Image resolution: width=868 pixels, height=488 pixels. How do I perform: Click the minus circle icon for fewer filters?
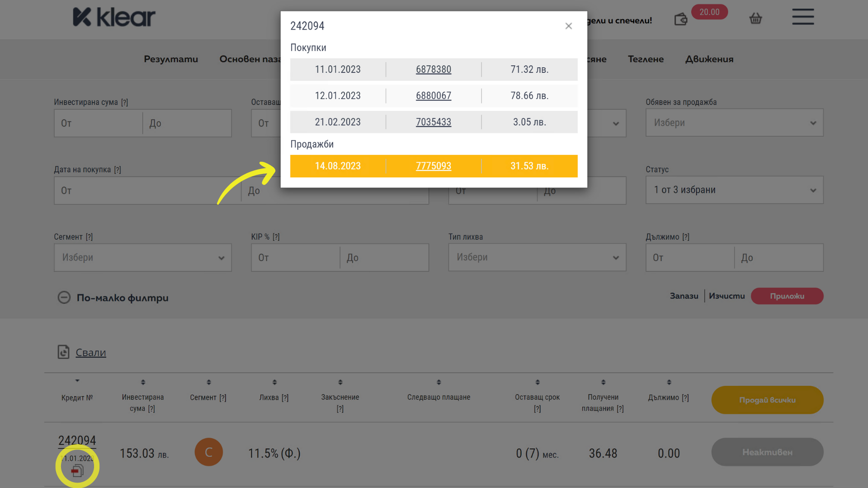[64, 297]
